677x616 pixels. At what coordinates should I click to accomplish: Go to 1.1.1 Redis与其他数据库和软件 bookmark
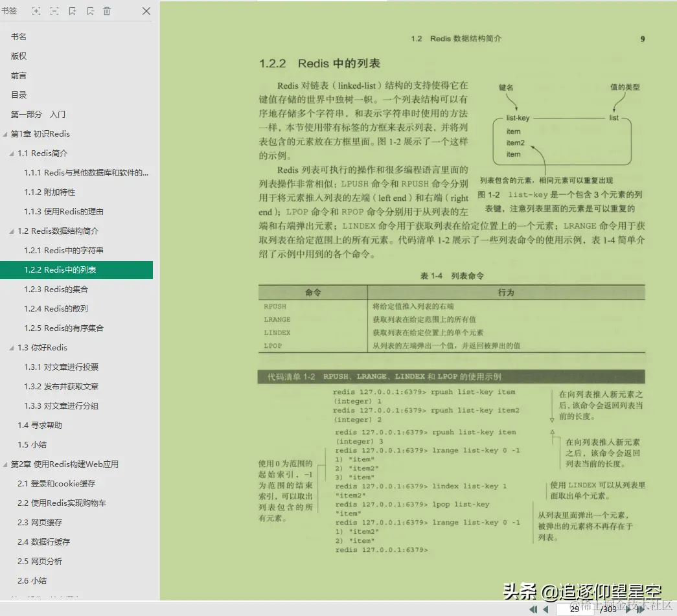[x=86, y=173]
